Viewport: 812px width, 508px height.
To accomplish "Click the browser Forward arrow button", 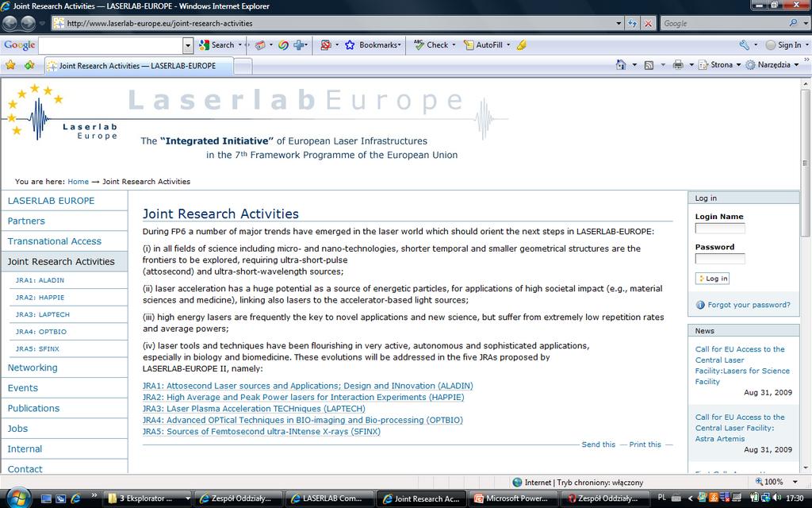I will [x=28, y=23].
